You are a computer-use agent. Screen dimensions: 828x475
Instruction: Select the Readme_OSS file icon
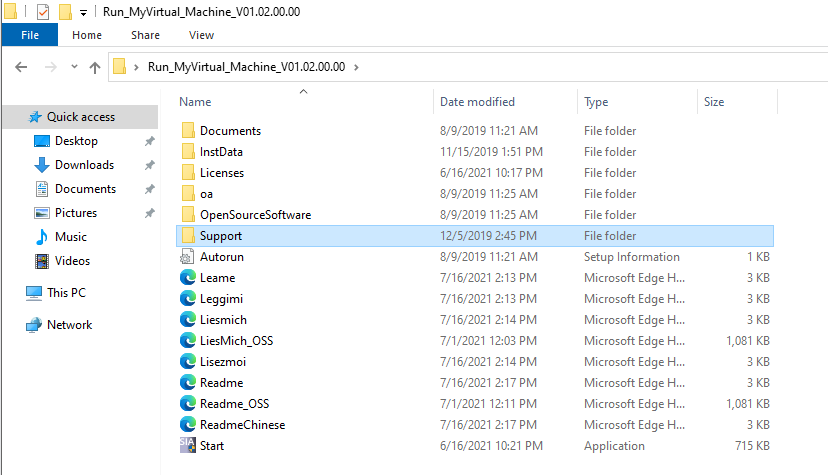click(x=187, y=404)
